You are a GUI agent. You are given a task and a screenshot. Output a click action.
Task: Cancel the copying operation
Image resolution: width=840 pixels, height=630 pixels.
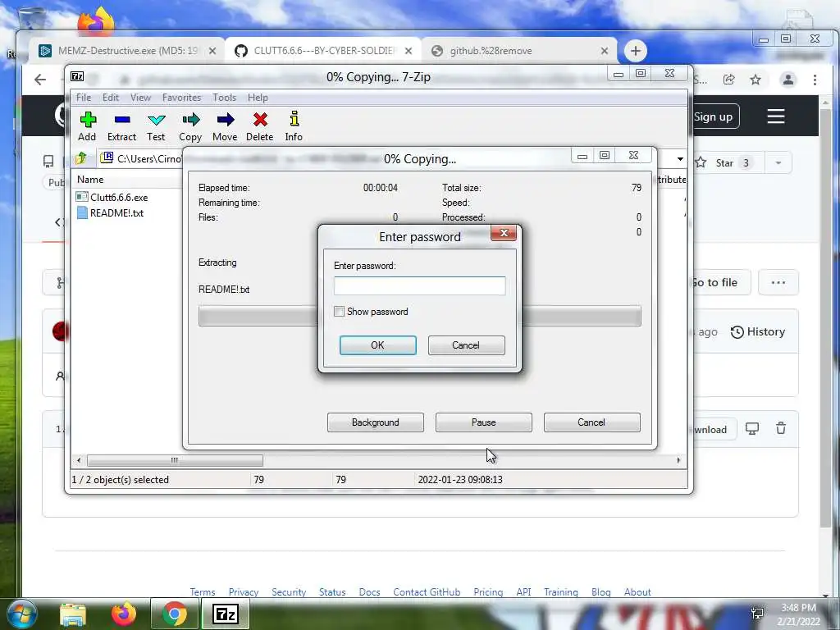(x=592, y=422)
